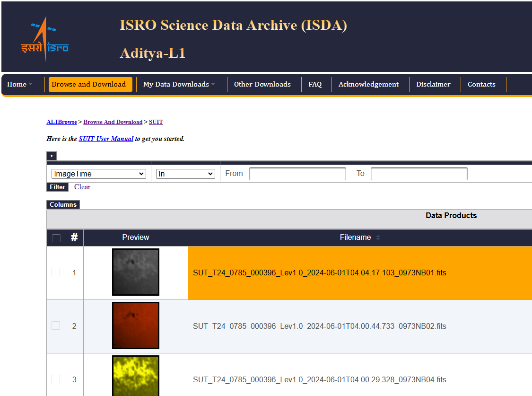Go to Other Downloads
This screenshot has height=396, width=532.
pyautogui.click(x=262, y=84)
